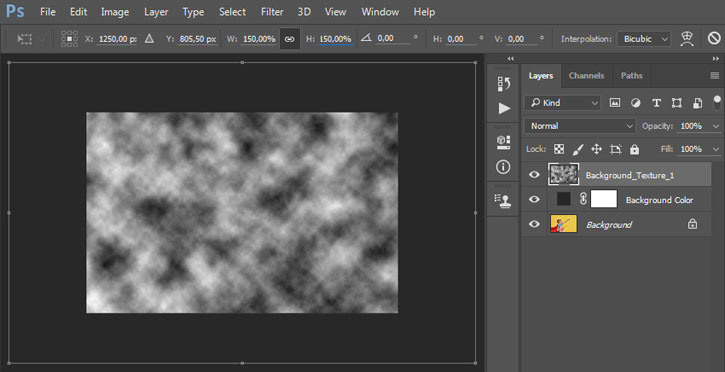This screenshot has width=725, height=372.
Task: Open the Kind filter dropdown
Action: tap(563, 103)
